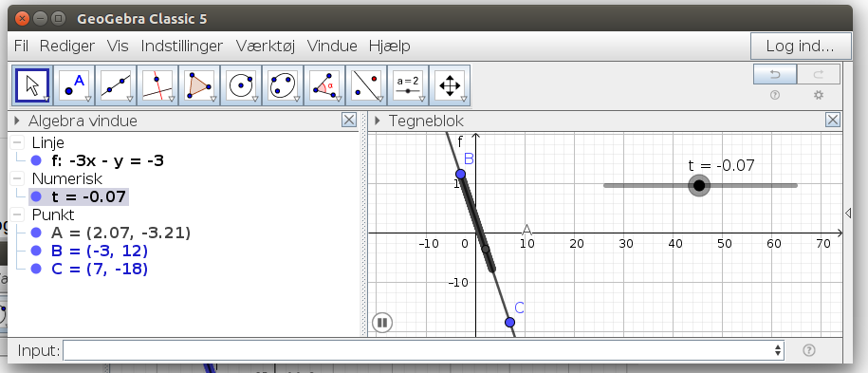The width and height of the screenshot is (868, 373).
Task: Toggle visibility of slider t
Action: click(x=37, y=196)
